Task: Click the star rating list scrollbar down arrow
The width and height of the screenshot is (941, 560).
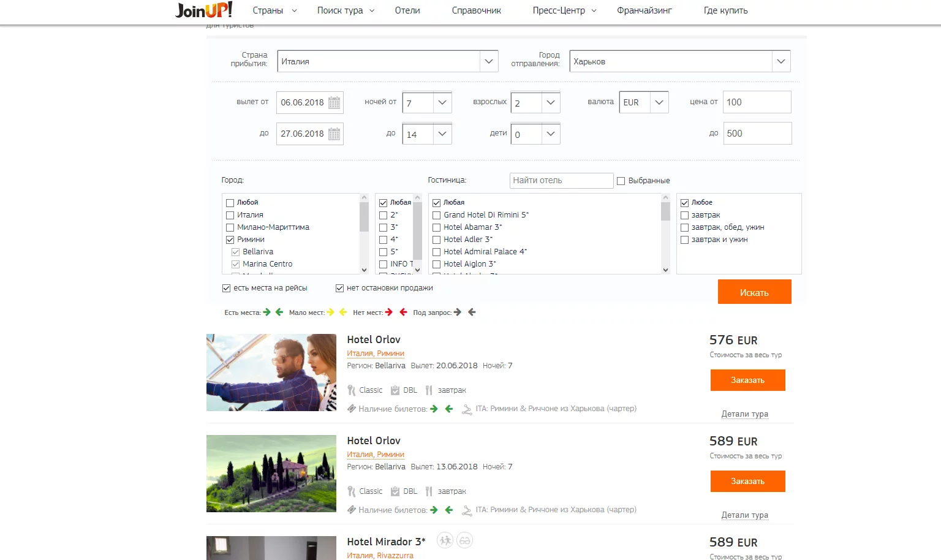Action: point(418,270)
